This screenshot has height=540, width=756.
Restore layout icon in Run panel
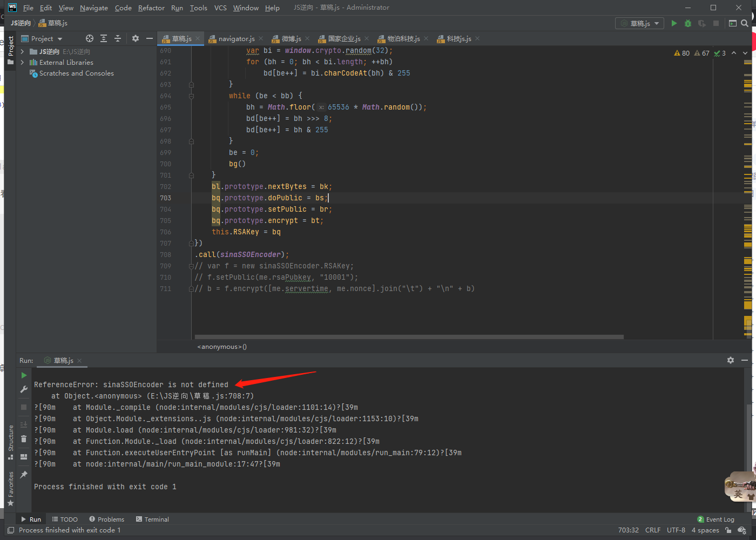[x=24, y=457]
